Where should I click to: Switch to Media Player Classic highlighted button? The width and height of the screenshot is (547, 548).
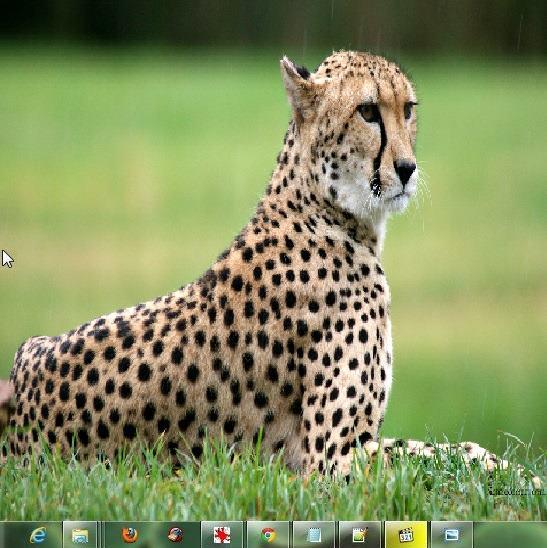[406, 535]
